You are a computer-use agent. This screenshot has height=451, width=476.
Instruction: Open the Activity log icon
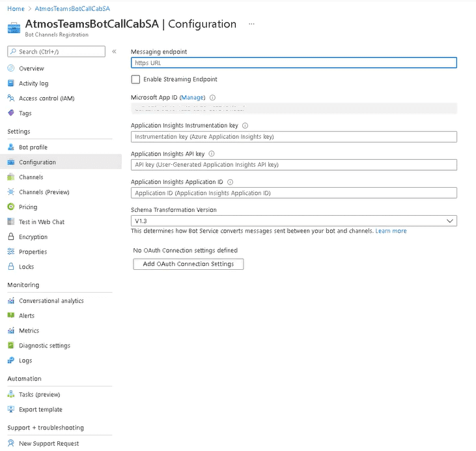(11, 83)
